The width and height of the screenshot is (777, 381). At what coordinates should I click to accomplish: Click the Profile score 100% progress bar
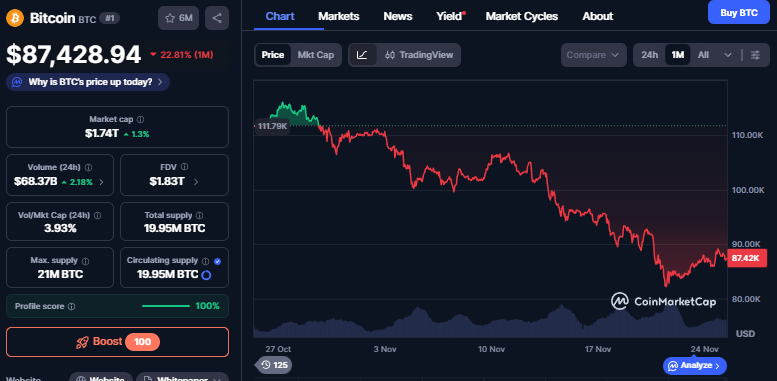[166, 306]
